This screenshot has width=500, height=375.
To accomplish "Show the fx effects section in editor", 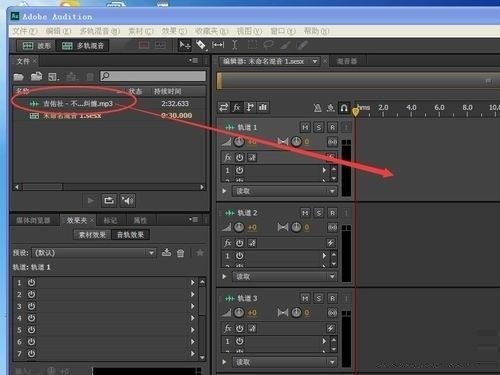I will [x=237, y=107].
